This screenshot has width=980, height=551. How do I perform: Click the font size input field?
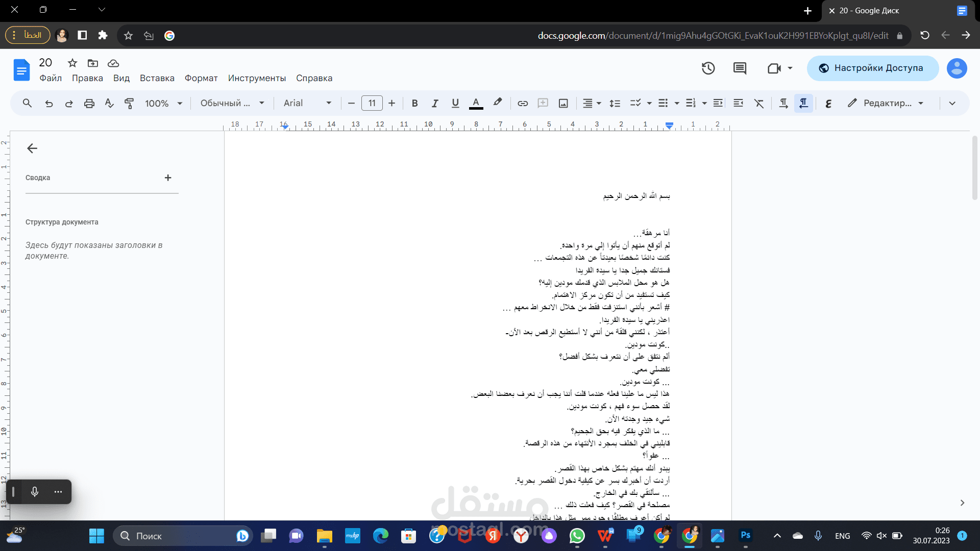372,103
